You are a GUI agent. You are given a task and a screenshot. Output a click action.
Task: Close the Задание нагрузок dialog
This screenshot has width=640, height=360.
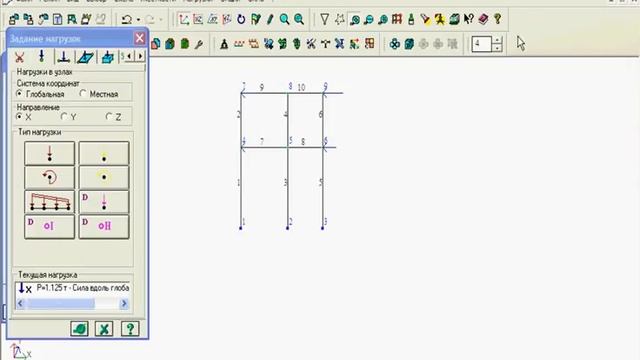140,38
